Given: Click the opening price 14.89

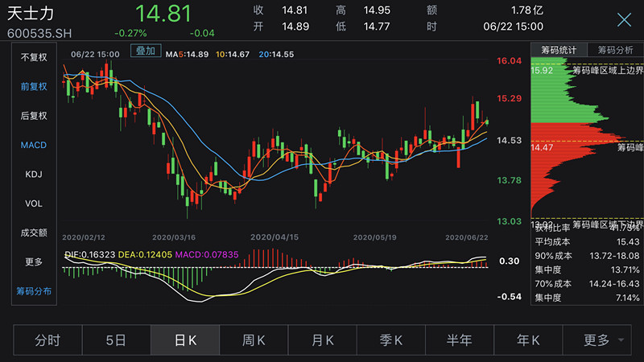Looking at the screenshot, I should (295, 27).
